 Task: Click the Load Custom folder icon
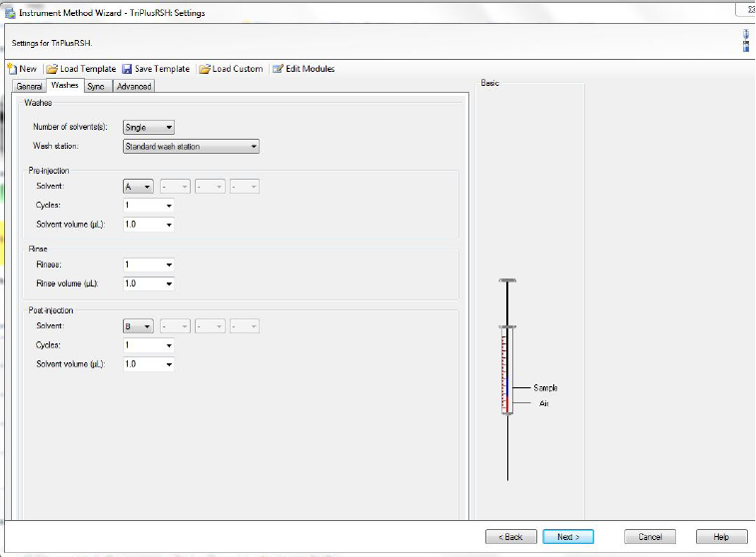point(205,69)
